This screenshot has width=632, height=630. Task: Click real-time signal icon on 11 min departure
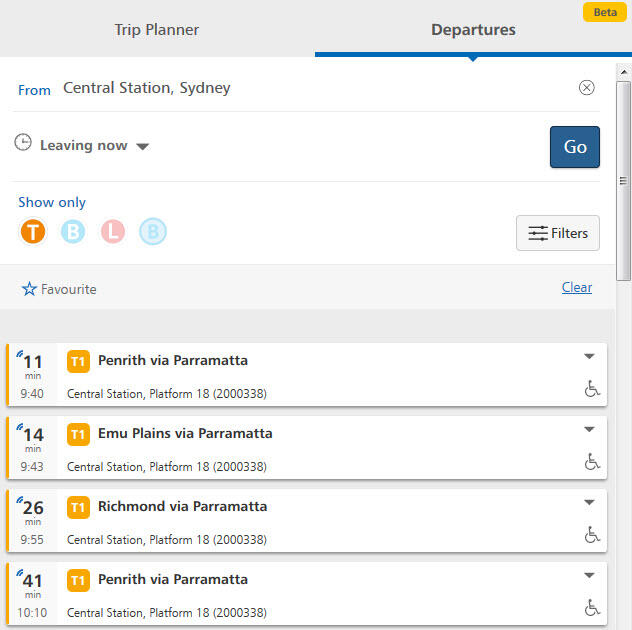pyautogui.click(x=19, y=354)
